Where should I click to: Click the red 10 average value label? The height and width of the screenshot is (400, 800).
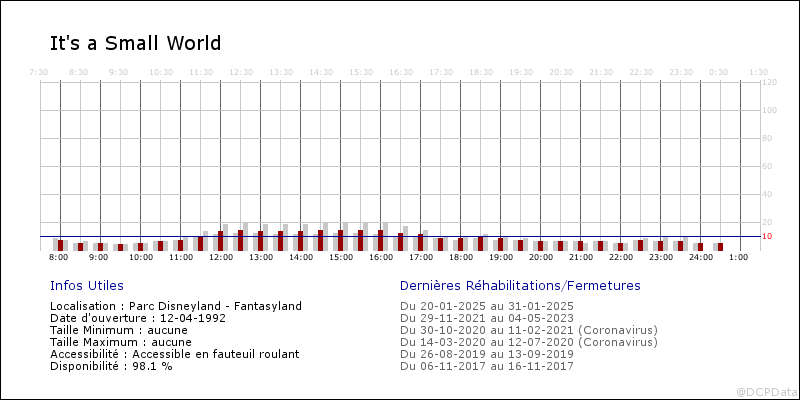click(766, 237)
